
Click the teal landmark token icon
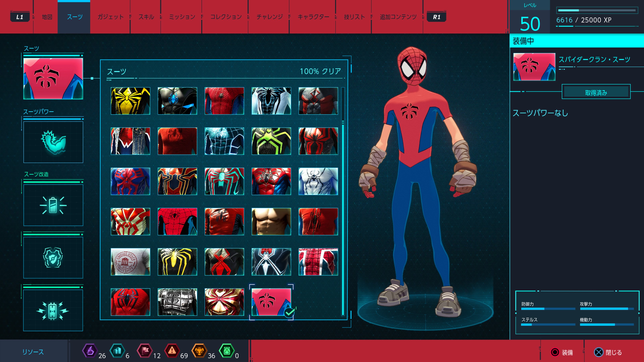point(117,351)
